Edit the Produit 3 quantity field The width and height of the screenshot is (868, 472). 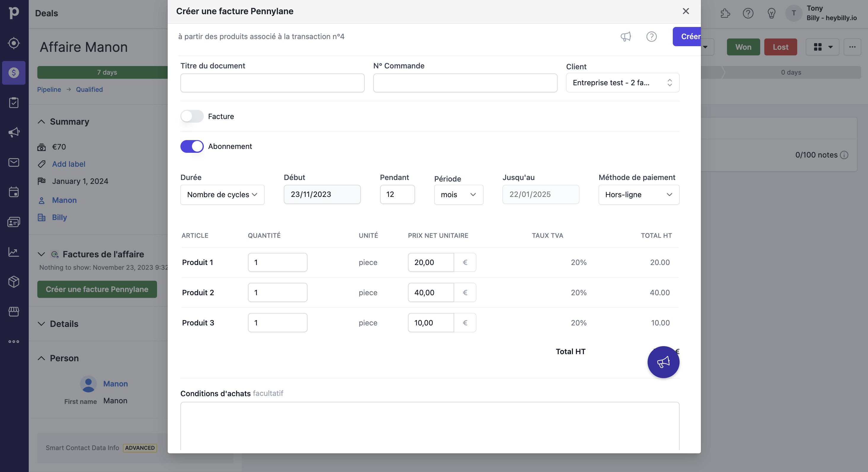pyautogui.click(x=278, y=323)
